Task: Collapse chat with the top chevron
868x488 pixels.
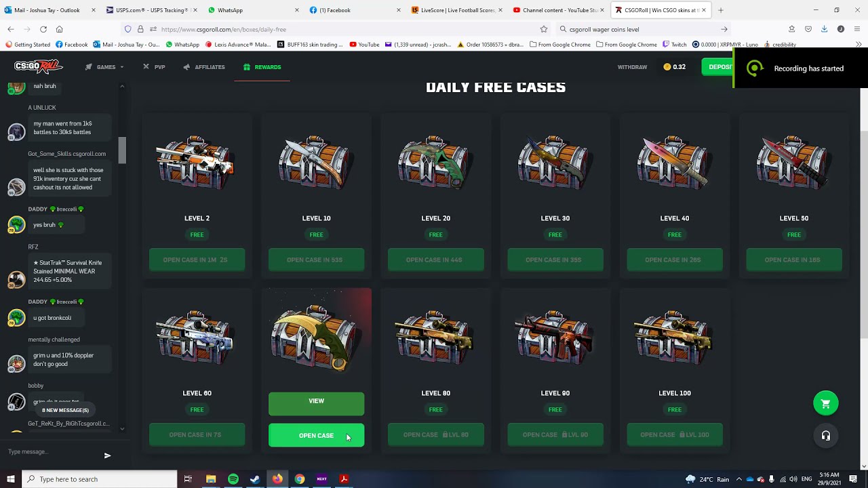Action: click(122, 86)
